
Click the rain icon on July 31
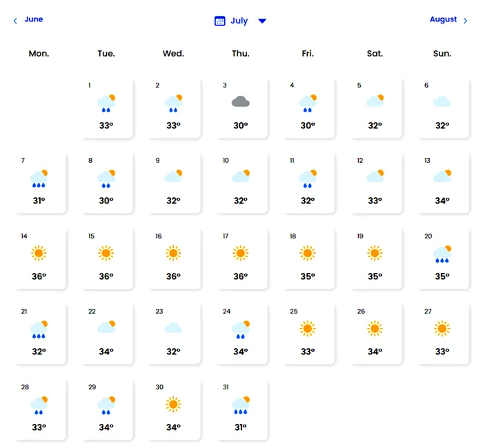pyautogui.click(x=240, y=405)
